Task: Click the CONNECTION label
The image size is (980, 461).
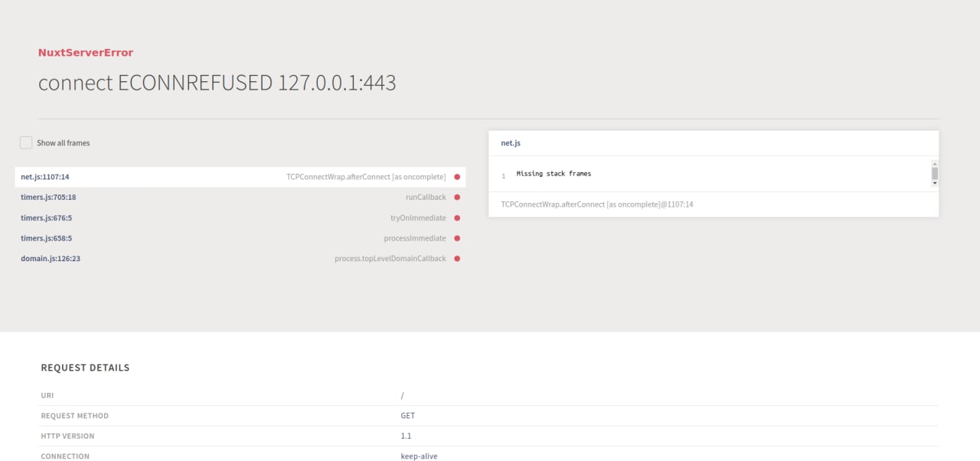Action: (x=65, y=456)
